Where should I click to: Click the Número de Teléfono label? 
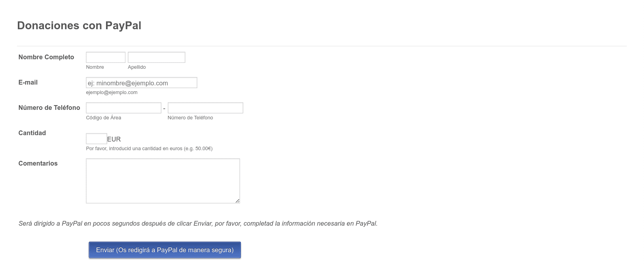click(49, 107)
